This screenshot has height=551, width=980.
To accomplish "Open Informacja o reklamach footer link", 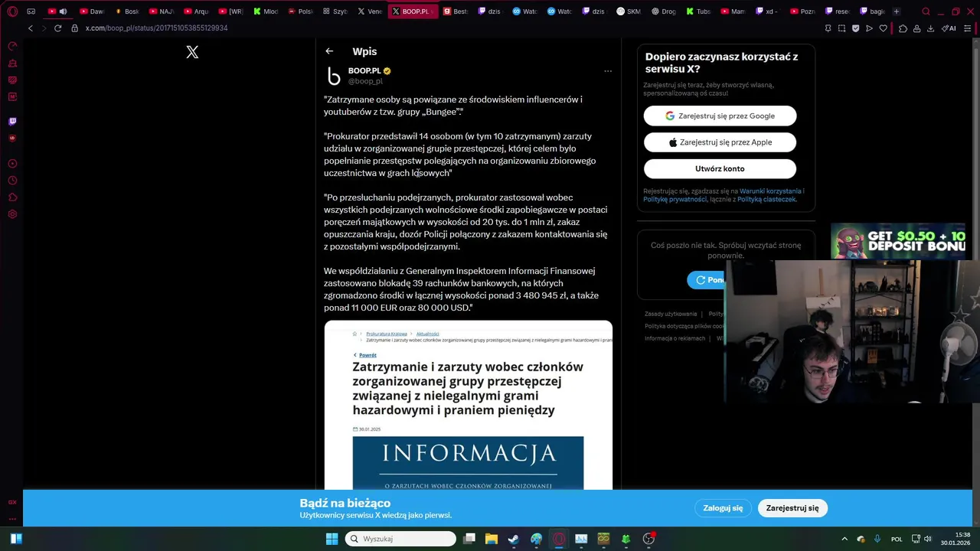I will tap(675, 338).
